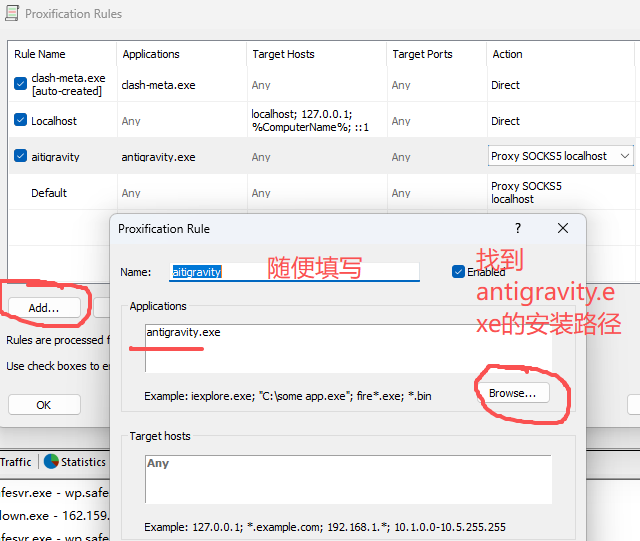
Task: Click the Statistics chart icon
Action: click(48, 462)
